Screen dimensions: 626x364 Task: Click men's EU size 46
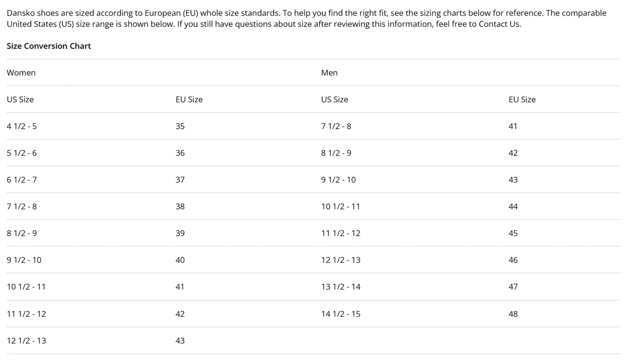point(513,260)
